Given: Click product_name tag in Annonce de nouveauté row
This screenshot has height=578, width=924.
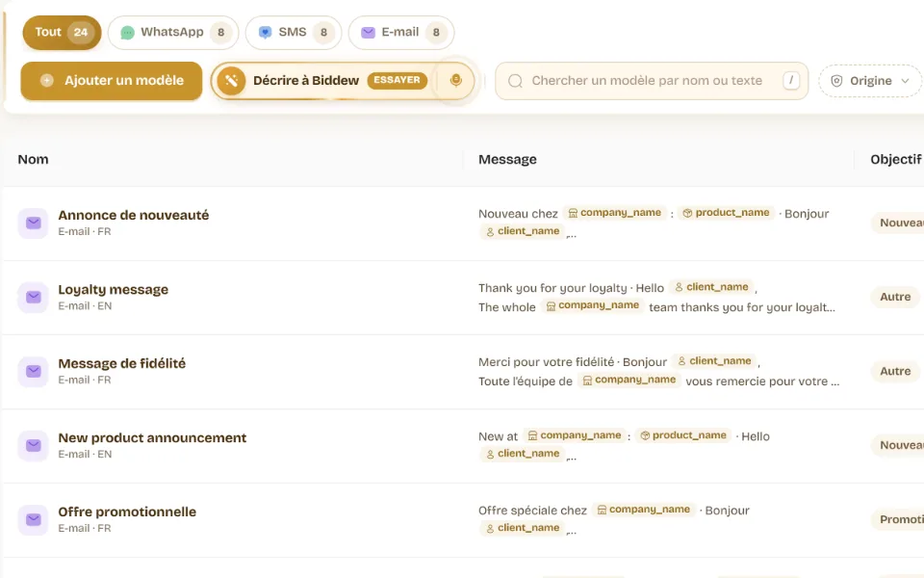Looking at the screenshot, I should pos(726,213).
